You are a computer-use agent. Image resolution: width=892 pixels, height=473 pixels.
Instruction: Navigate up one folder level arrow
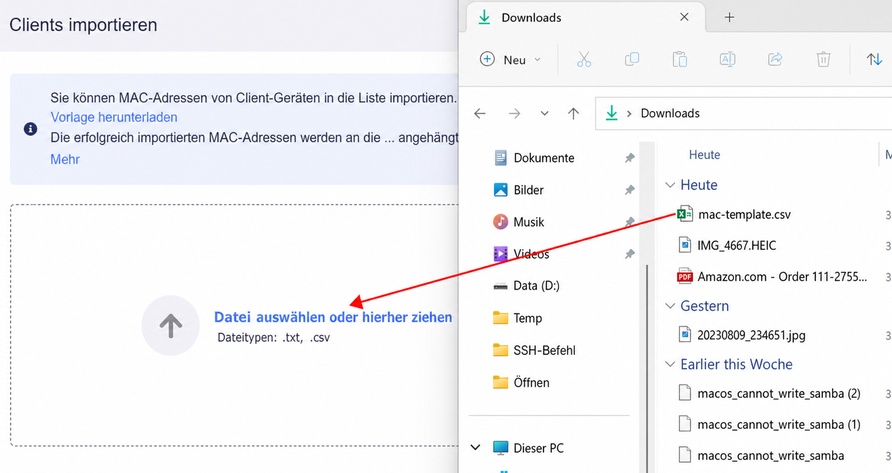tap(573, 113)
